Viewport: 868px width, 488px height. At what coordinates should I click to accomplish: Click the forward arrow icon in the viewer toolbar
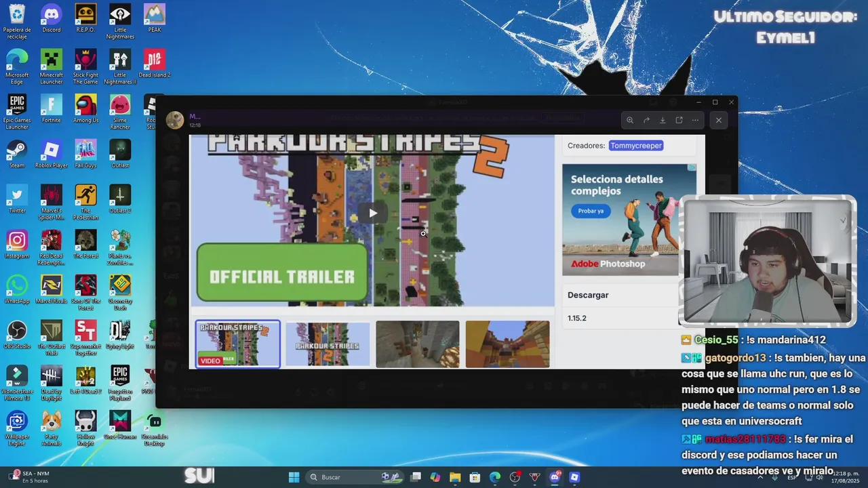click(646, 120)
